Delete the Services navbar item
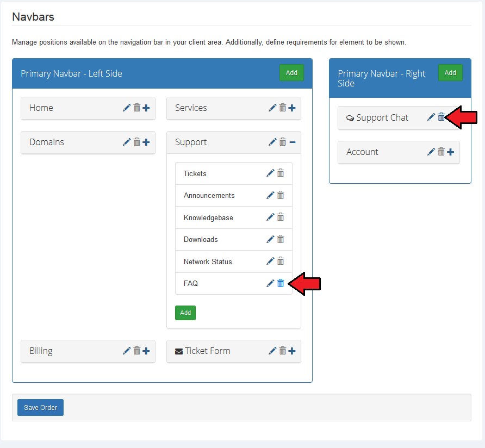485x448 pixels. click(x=283, y=108)
